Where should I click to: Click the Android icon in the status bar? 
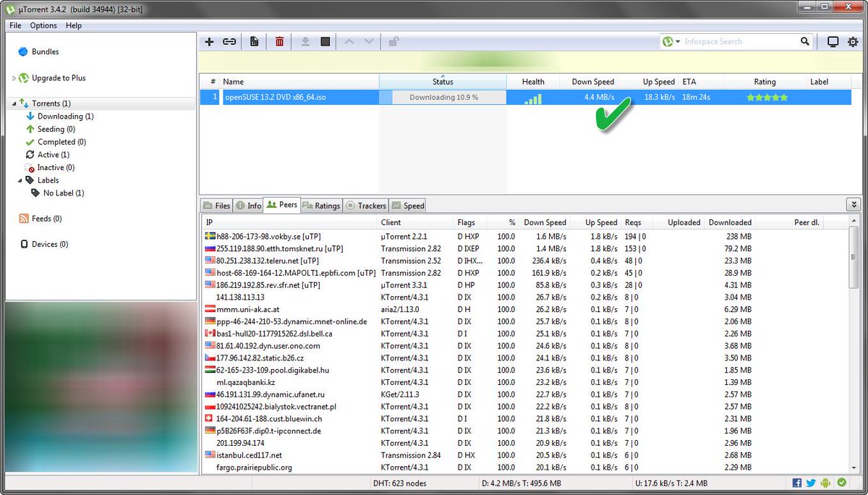(x=825, y=483)
